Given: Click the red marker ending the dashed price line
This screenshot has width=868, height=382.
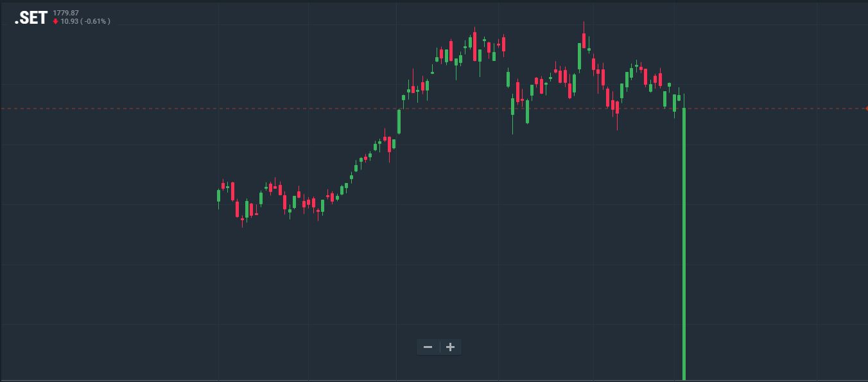Looking at the screenshot, I should click(x=866, y=109).
